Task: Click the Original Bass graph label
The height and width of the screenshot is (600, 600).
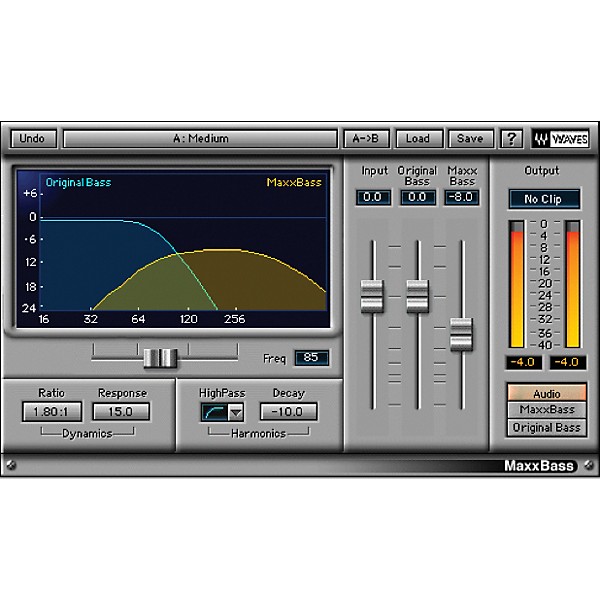Action: click(78, 183)
